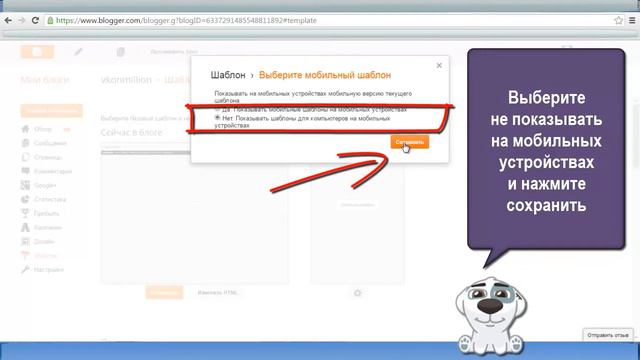Viewport: 640px width, 360px height.
Task: Close the mobile template dialog with X
Action: [x=439, y=65]
